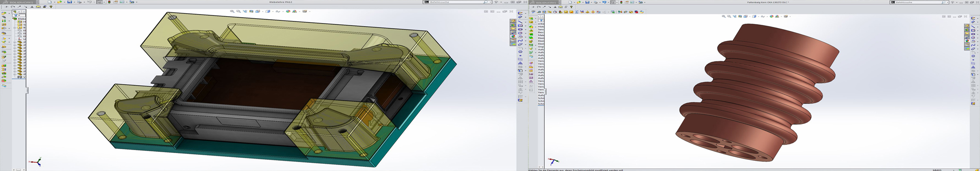Open Appearances tab in Faltenbalg task pane
This screenshot has width=980, height=171.
[x=967, y=41]
